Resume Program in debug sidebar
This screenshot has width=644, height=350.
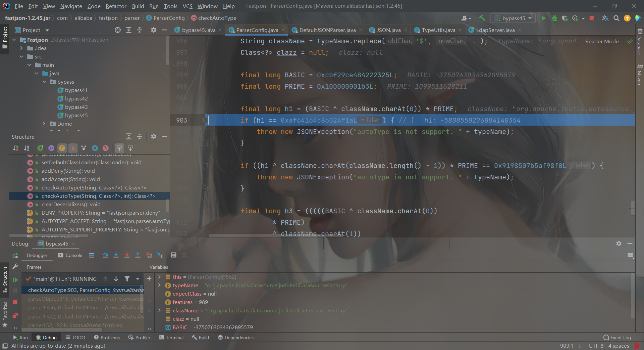coord(15,280)
